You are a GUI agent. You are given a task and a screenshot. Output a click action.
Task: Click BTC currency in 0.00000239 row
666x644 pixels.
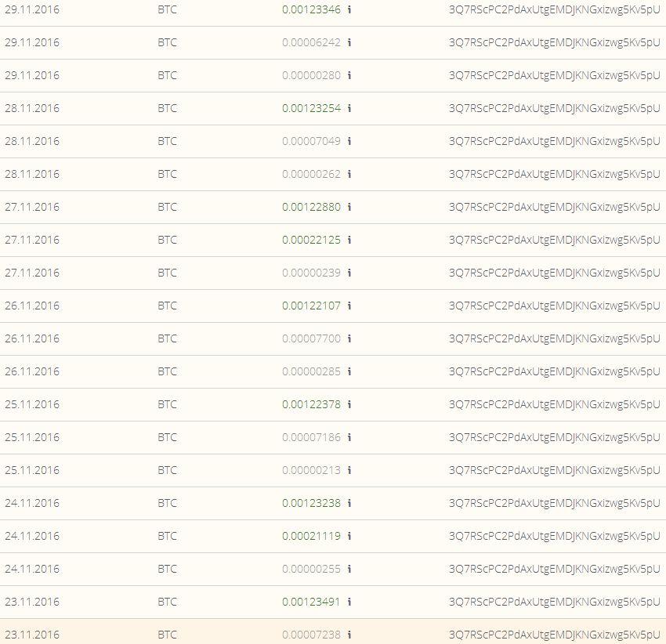point(168,273)
